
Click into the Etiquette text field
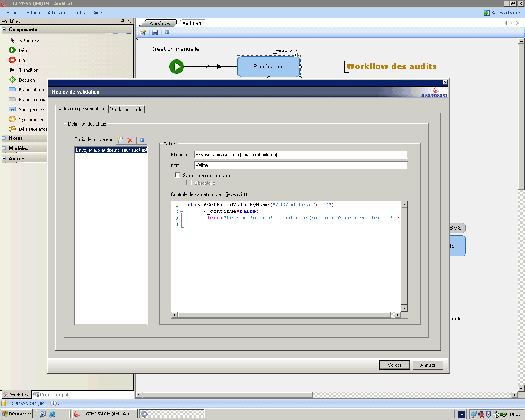coord(301,155)
